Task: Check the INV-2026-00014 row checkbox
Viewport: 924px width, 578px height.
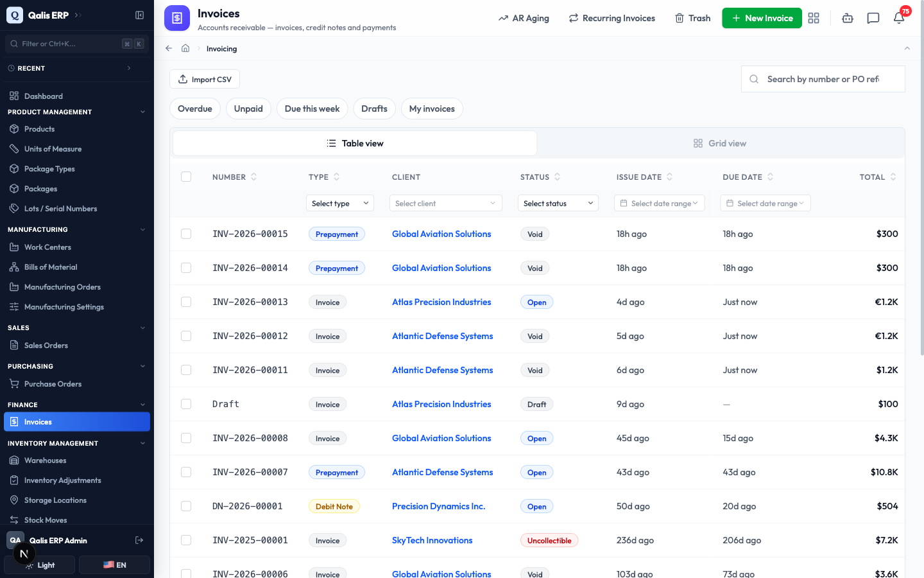Action: [x=186, y=268]
